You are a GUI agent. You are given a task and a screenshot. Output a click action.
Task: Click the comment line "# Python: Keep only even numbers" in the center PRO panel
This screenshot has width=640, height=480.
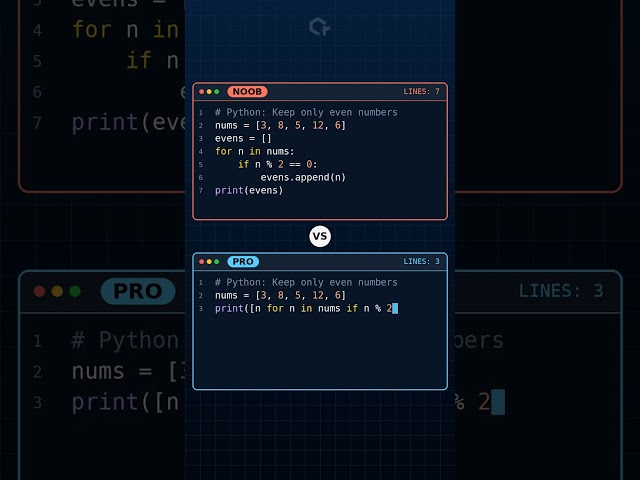tap(306, 282)
